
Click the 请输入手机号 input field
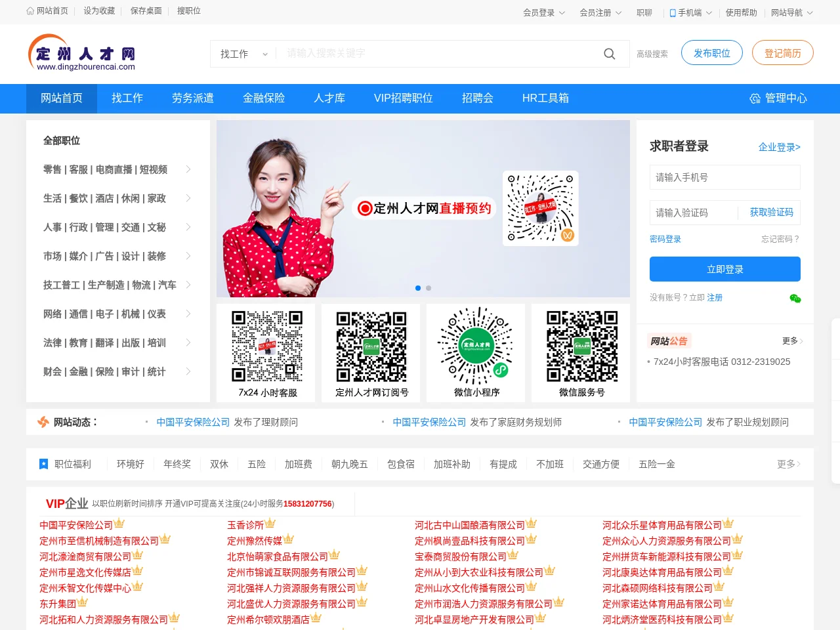click(725, 177)
